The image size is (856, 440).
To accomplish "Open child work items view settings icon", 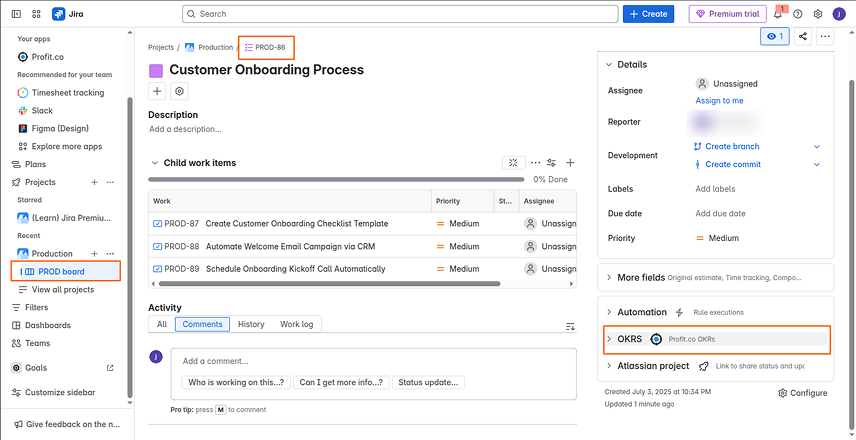I will point(552,163).
